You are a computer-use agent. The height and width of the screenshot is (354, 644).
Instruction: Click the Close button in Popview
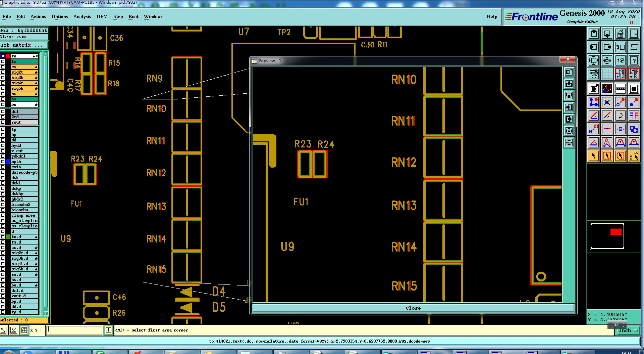(413, 308)
